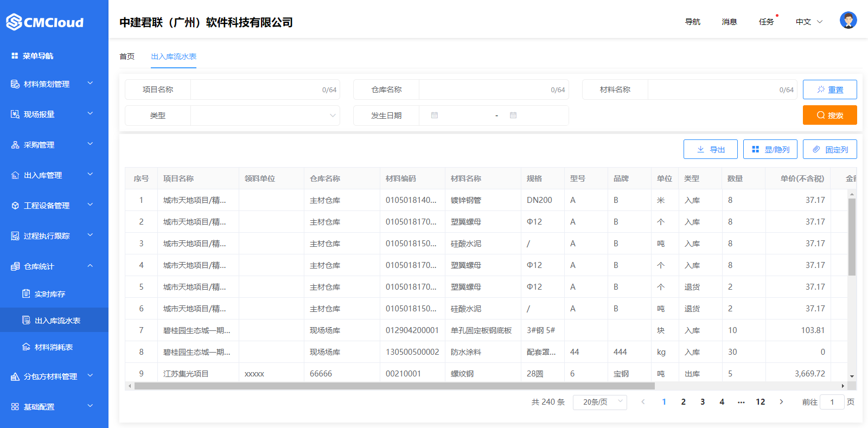Click the 显/隐列 column visibility button
Viewport: 868px width, 428px height.
(x=770, y=149)
